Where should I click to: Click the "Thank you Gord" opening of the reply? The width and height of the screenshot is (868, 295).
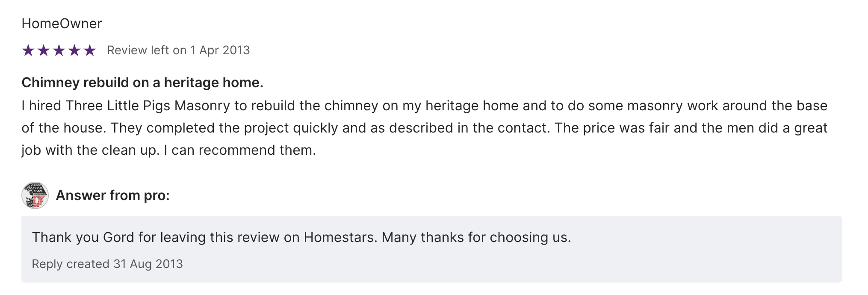pos(83,237)
